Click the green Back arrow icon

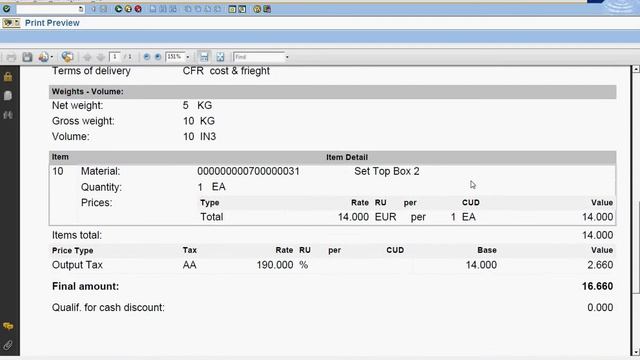pyautogui.click(x=118, y=9)
